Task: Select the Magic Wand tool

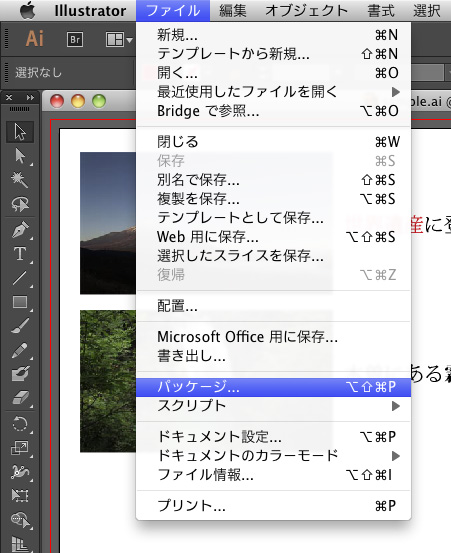Action: click(20, 180)
